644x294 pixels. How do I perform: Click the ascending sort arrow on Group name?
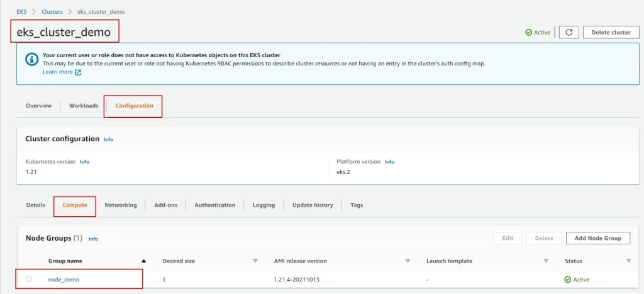click(144, 261)
